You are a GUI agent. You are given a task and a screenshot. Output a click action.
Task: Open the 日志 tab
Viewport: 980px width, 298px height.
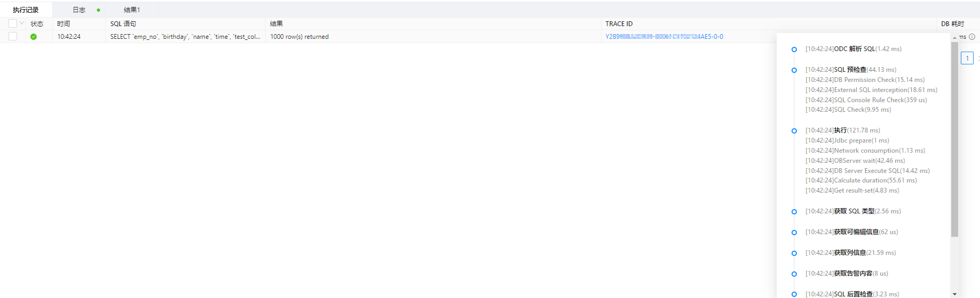pyautogui.click(x=79, y=10)
